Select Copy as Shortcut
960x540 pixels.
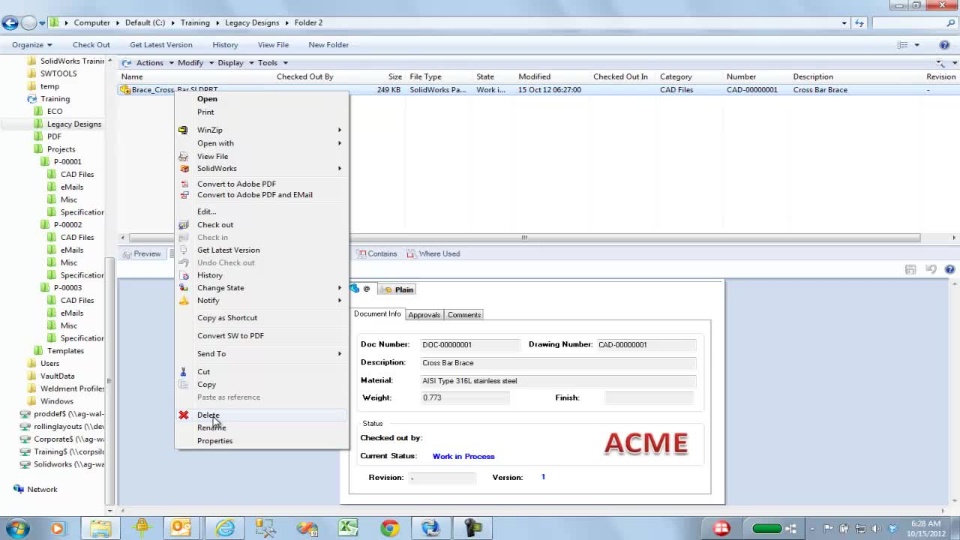[x=227, y=318]
